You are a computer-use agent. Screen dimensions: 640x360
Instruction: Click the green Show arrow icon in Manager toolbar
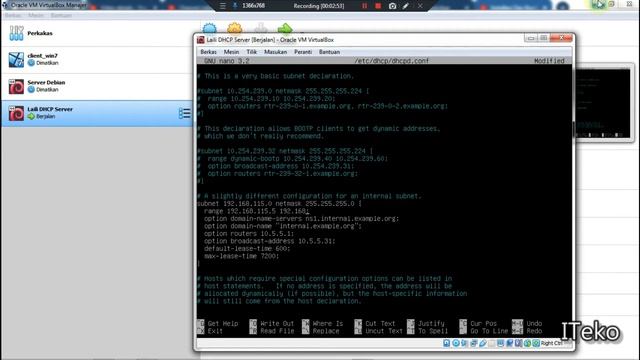[x=285, y=29]
